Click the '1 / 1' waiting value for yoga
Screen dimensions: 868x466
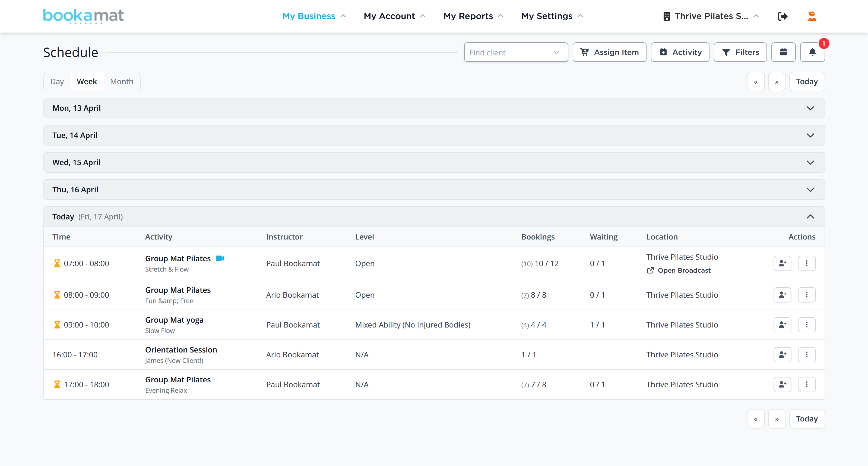[x=597, y=325]
